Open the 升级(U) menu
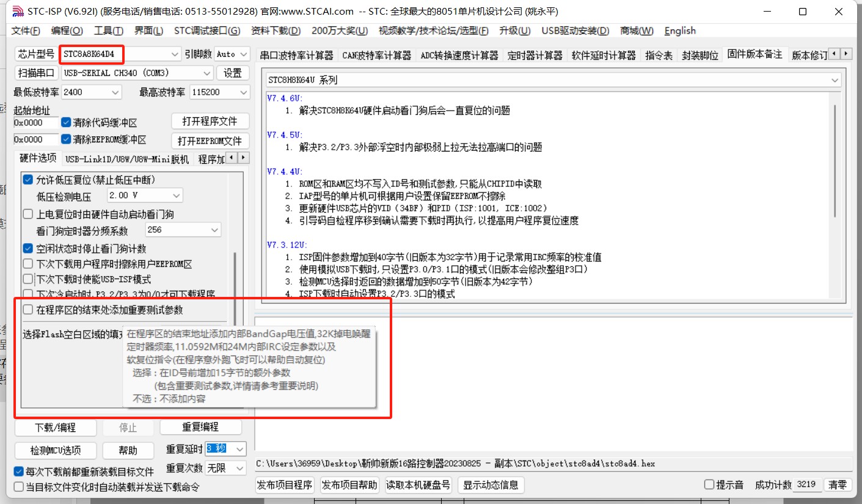Image resolution: width=862 pixels, height=504 pixels. [515, 31]
